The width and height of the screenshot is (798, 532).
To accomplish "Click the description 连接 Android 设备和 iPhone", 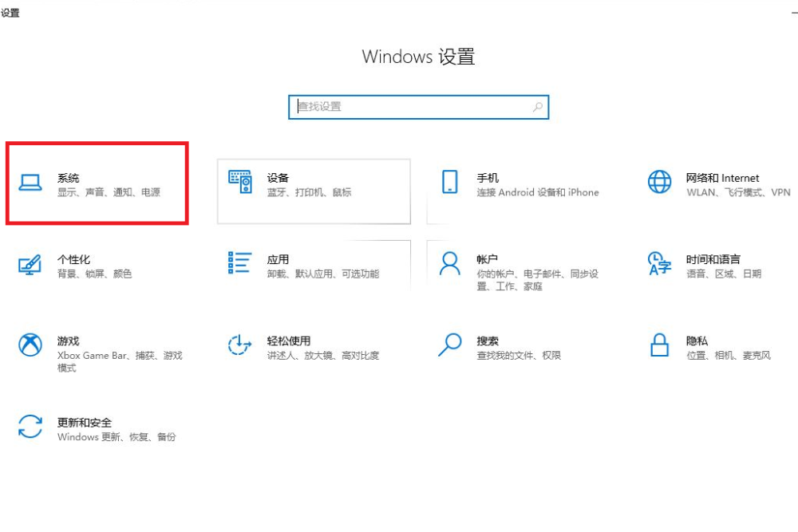I will click(x=538, y=192).
